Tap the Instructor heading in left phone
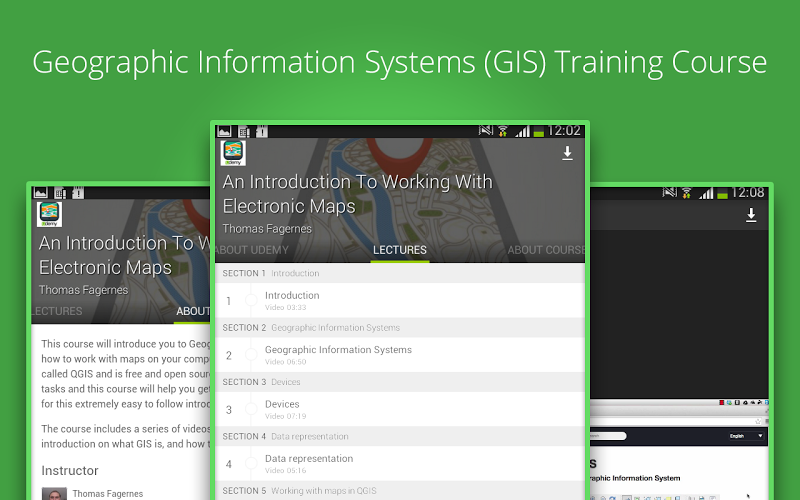Image resolution: width=800 pixels, height=500 pixels. 70,470
